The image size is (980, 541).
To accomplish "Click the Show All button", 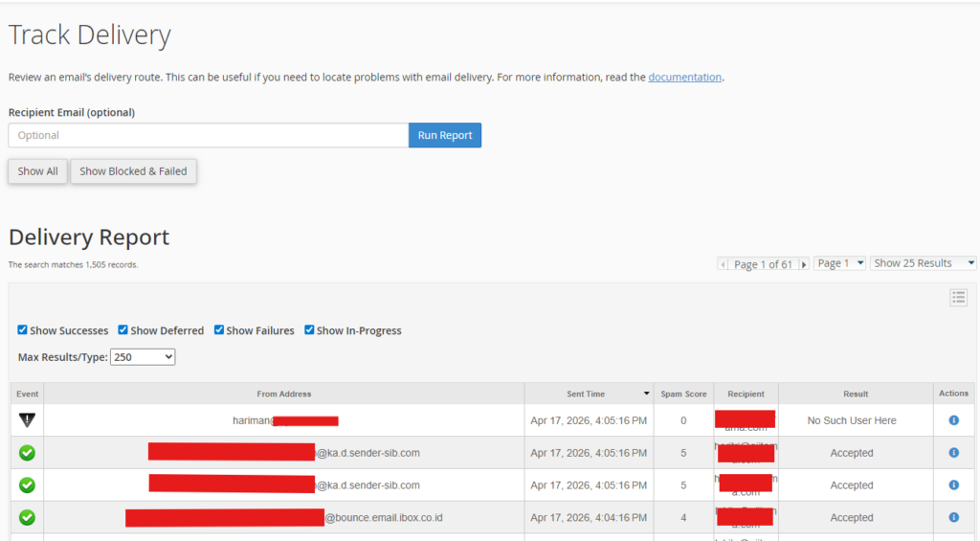I will pos(38,171).
